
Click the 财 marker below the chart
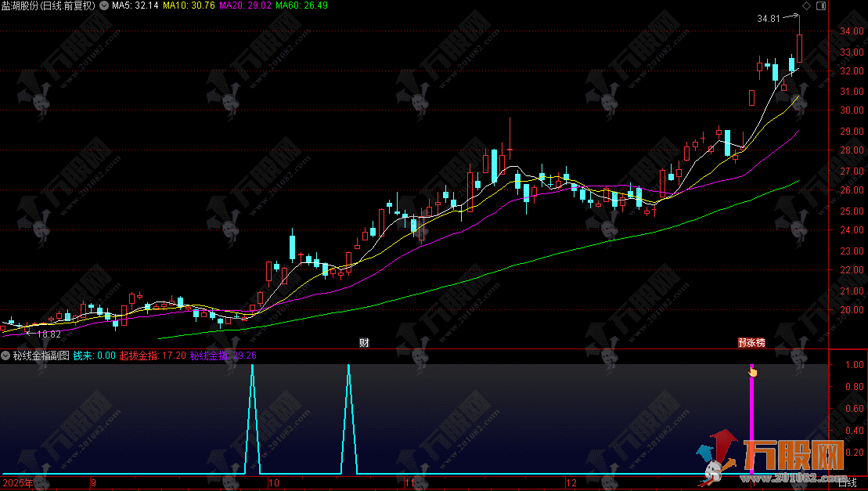pyautogui.click(x=364, y=343)
